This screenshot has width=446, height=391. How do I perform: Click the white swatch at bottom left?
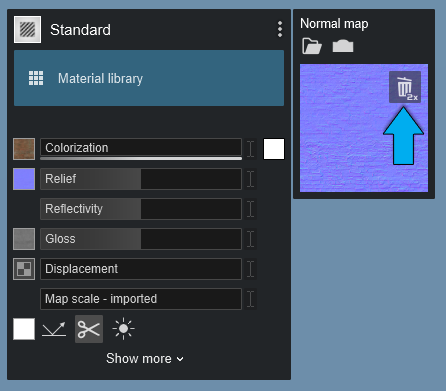pyautogui.click(x=24, y=329)
